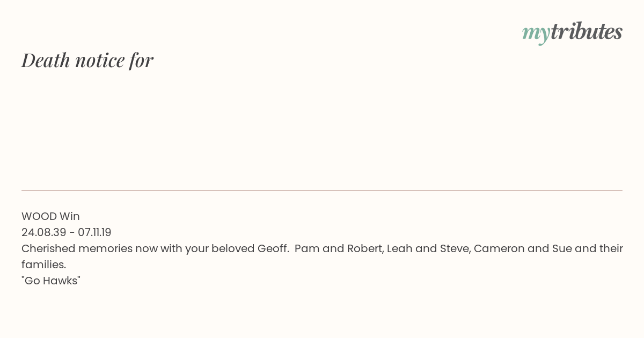Select the "WOOD Win" name line
This screenshot has width=644, height=338.
[50, 216]
